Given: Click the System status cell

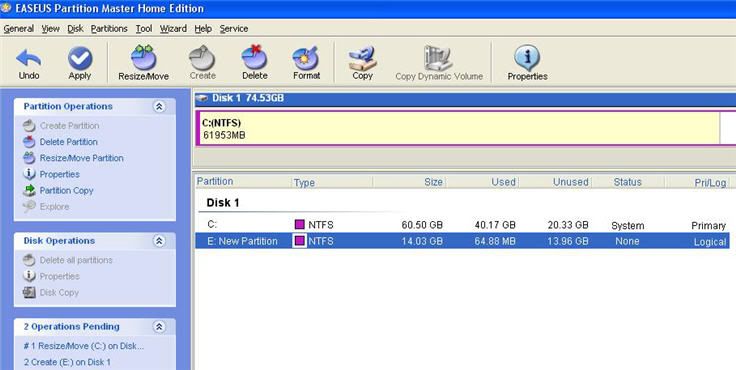Looking at the screenshot, I should click(x=628, y=226).
